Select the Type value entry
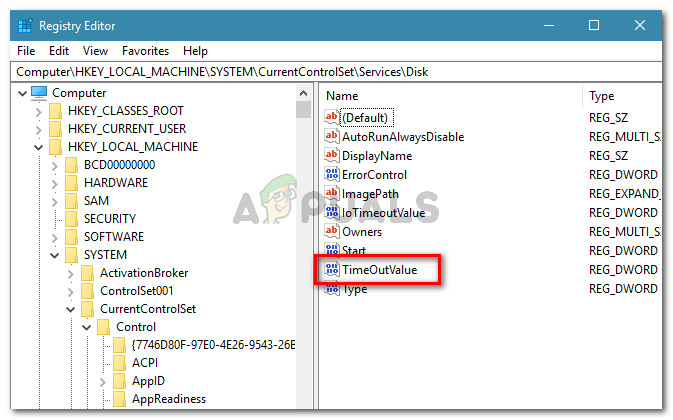The image size is (673, 420). [354, 289]
